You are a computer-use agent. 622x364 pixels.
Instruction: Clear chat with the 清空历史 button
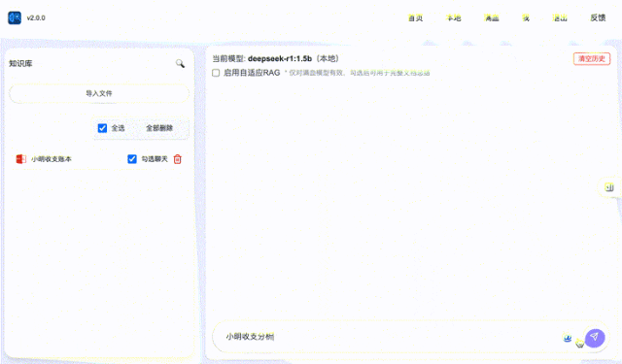(x=592, y=59)
